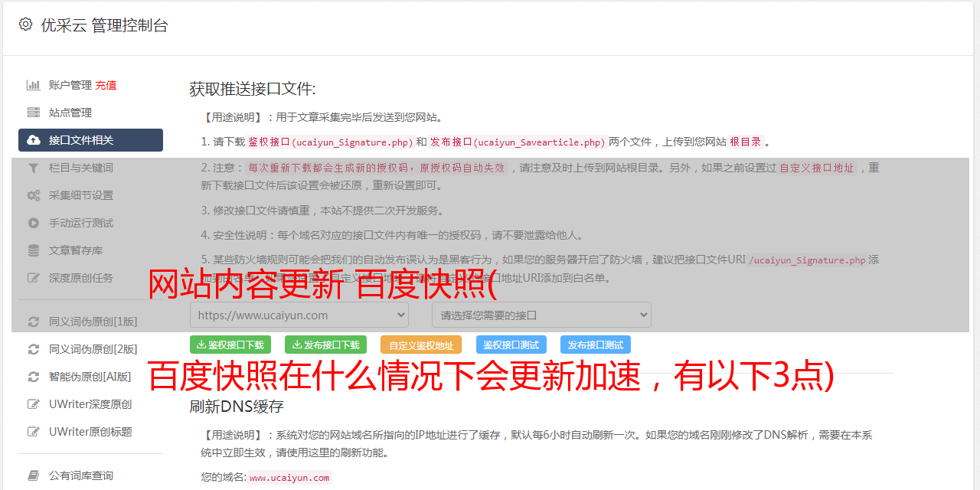The height and width of the screenshot is (490, 980).
Task: Click the book icon for 公有词库查询
Action: (x=34, y=475)
